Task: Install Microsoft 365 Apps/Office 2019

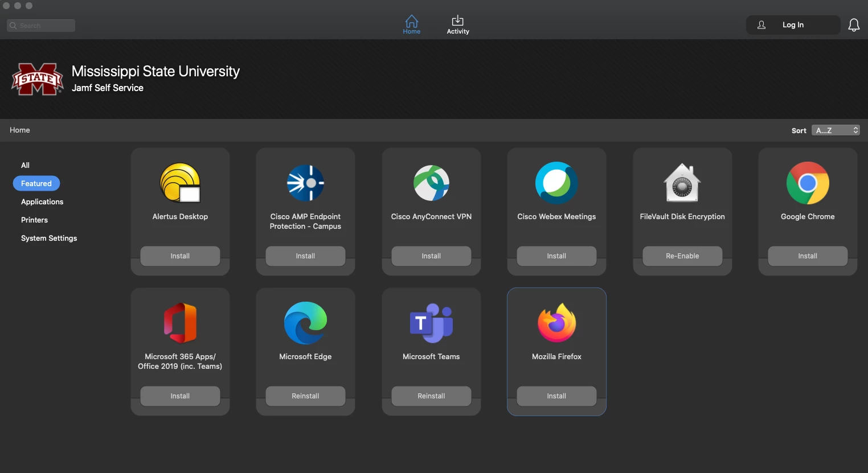Action: point(180,396)
